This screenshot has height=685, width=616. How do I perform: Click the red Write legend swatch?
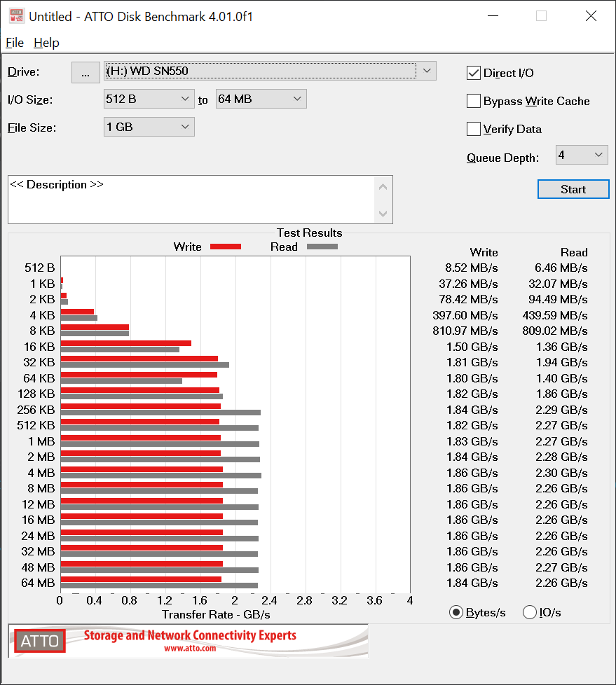tap(226, 247)
